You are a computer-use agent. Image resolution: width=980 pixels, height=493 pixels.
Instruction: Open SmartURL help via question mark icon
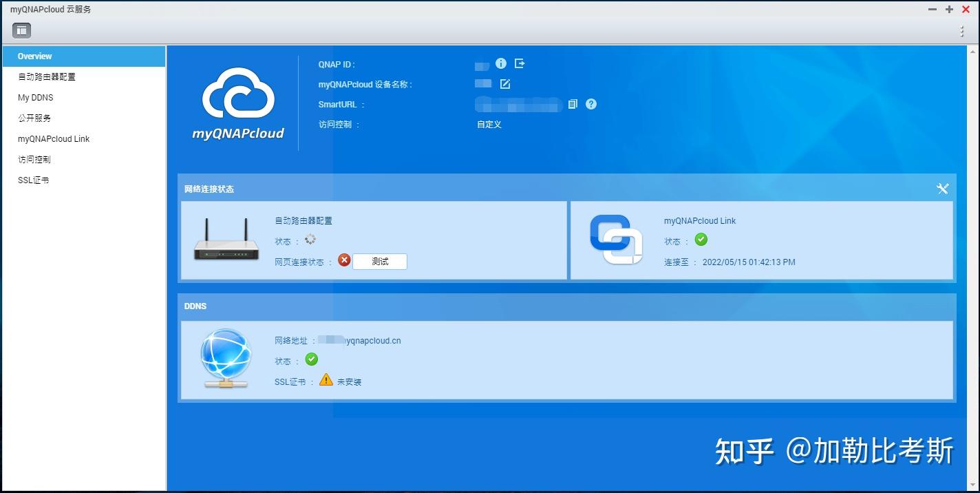tap(590, 104)
